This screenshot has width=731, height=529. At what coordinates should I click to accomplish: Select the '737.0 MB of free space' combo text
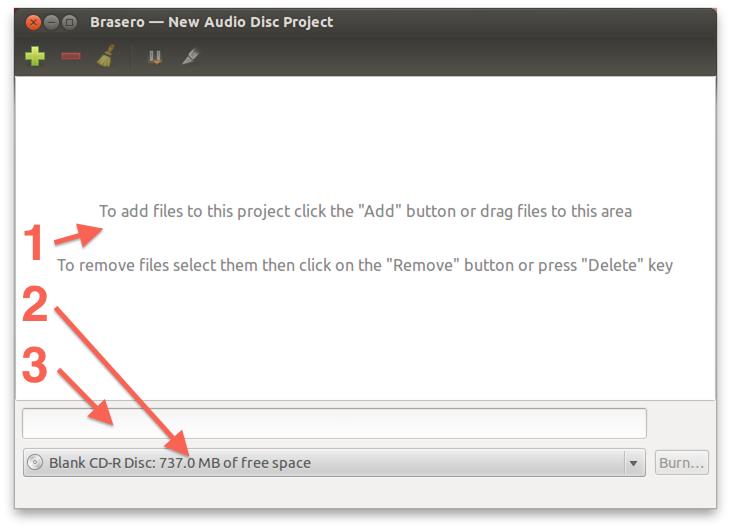235,463
